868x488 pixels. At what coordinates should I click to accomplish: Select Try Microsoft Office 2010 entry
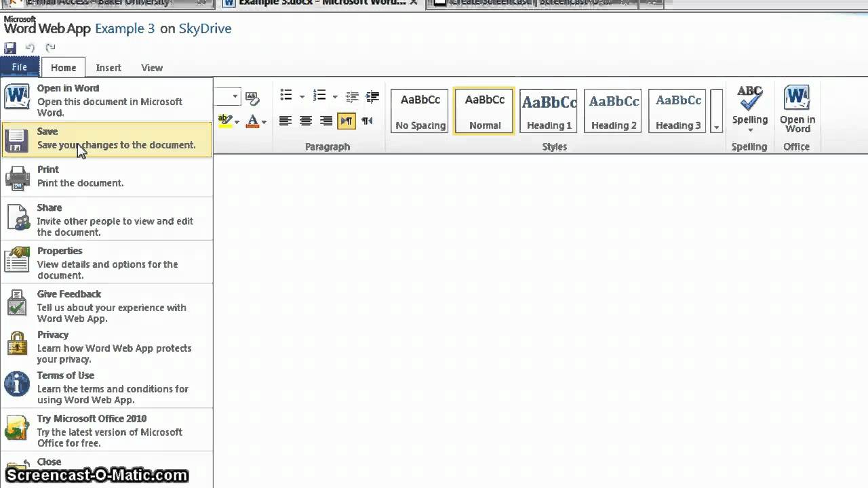(x=107, y=430)
